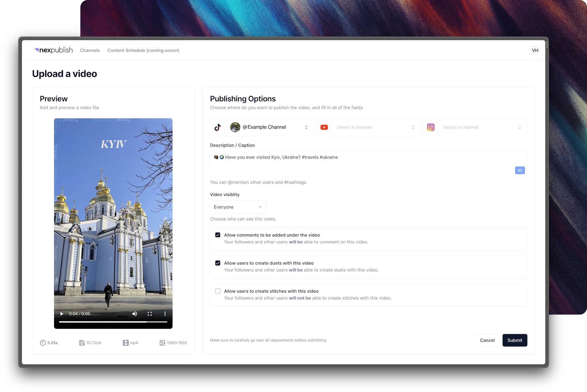Click the Submit button
Viewport: 587px width, 392px height.
coord(515,340)
